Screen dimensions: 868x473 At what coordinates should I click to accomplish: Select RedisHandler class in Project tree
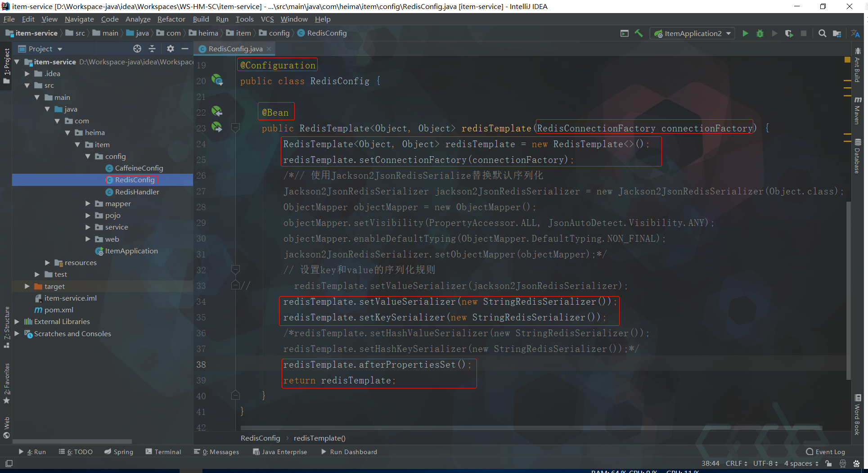(x=132, y=192)
